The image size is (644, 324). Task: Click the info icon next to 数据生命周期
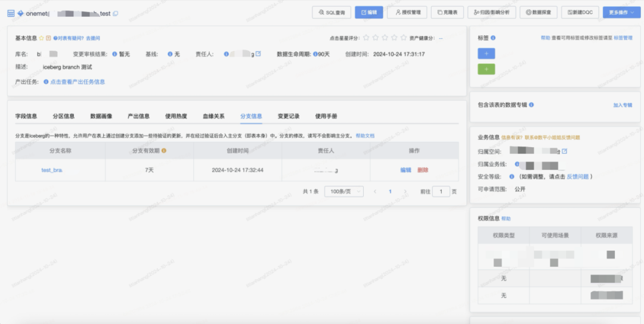(x=315, y=54)
